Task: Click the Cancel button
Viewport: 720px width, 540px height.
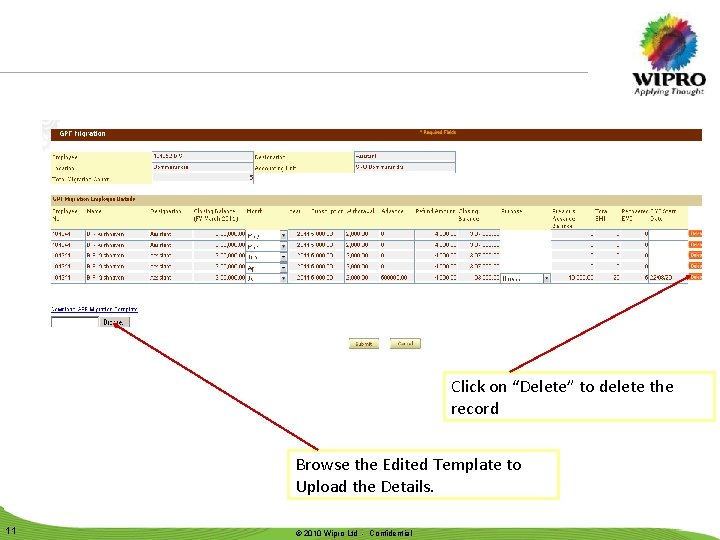Action: tap(405, 343)
